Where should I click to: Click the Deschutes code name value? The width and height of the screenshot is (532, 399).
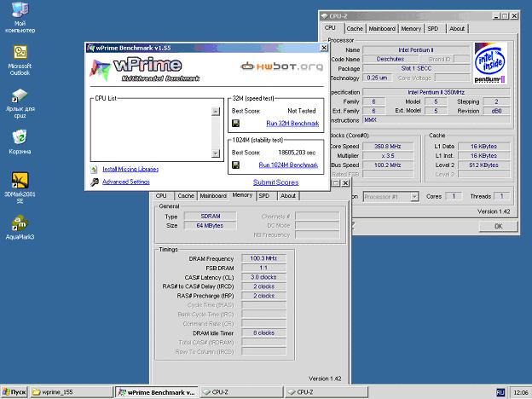coord(390,59)
